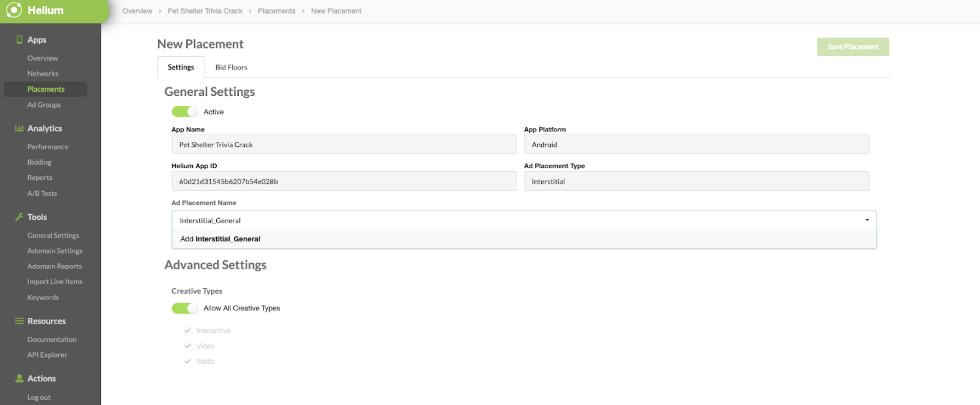This screenshot has width=980, height=405.
Task: Toggle the Video checkbox
Action: 188,346
